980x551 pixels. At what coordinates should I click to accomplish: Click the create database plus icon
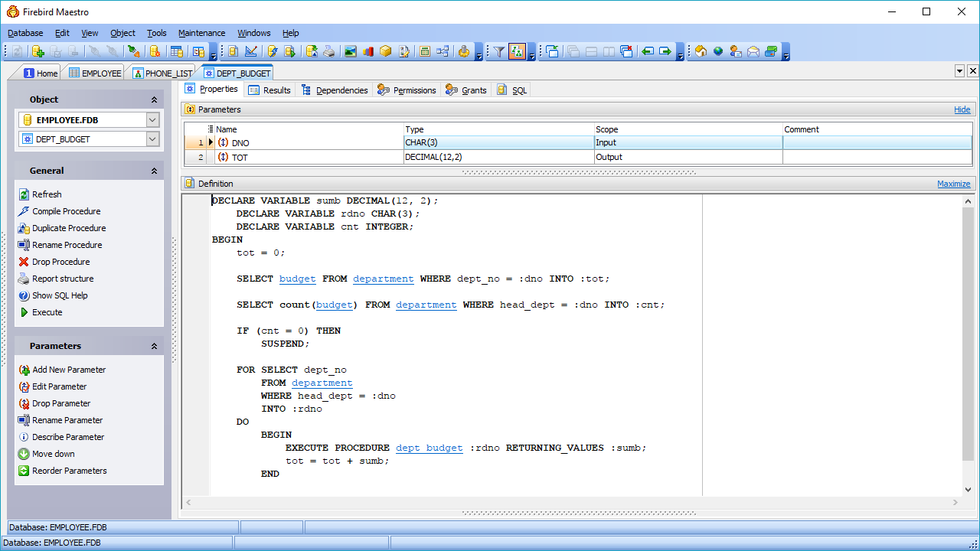[38, 51]
